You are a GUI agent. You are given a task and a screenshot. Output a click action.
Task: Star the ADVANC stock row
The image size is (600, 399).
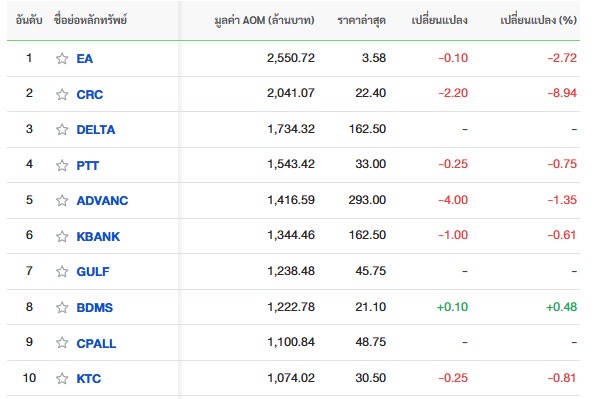62,200
